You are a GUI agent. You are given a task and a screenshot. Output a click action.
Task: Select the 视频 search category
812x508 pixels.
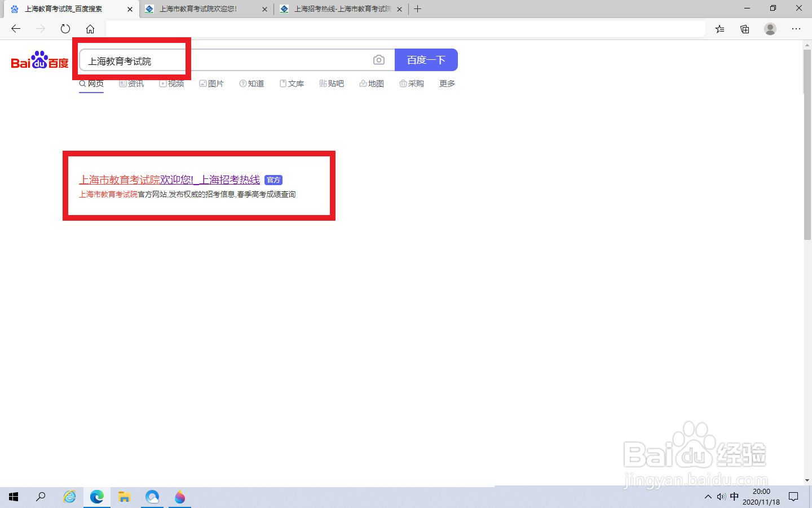pos(171,84)
